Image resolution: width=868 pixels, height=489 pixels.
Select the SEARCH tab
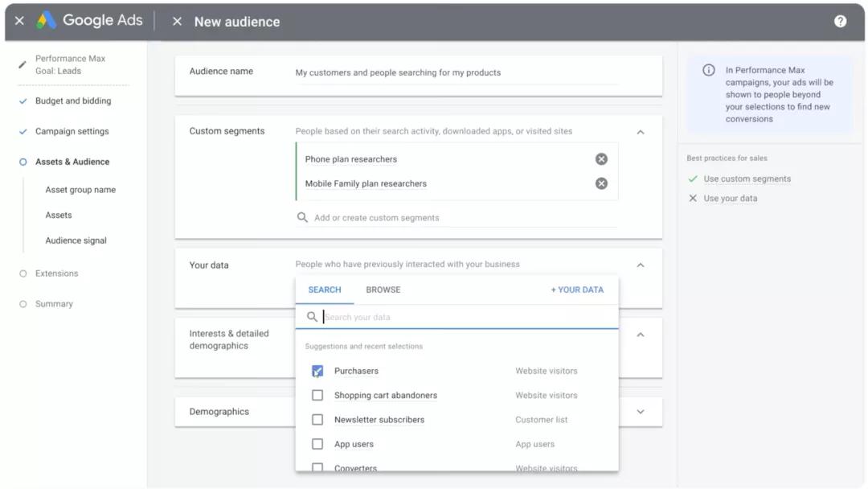325,290
